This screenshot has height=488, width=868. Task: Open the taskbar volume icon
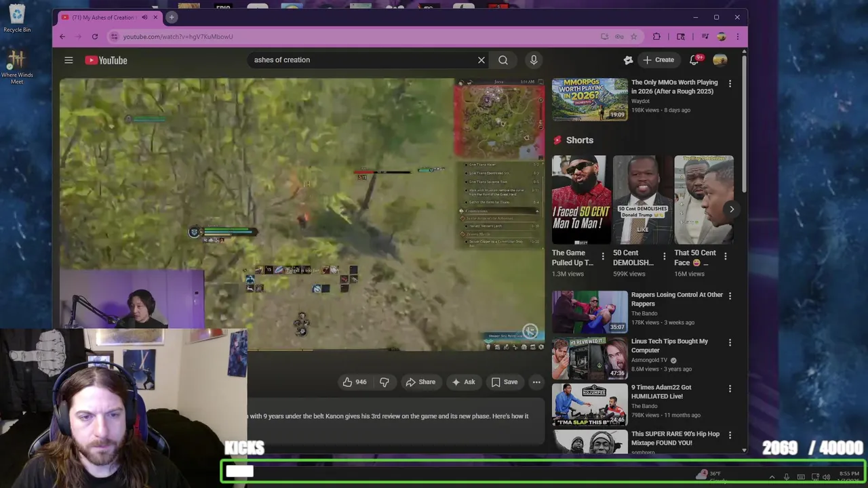tap(826, 477)
